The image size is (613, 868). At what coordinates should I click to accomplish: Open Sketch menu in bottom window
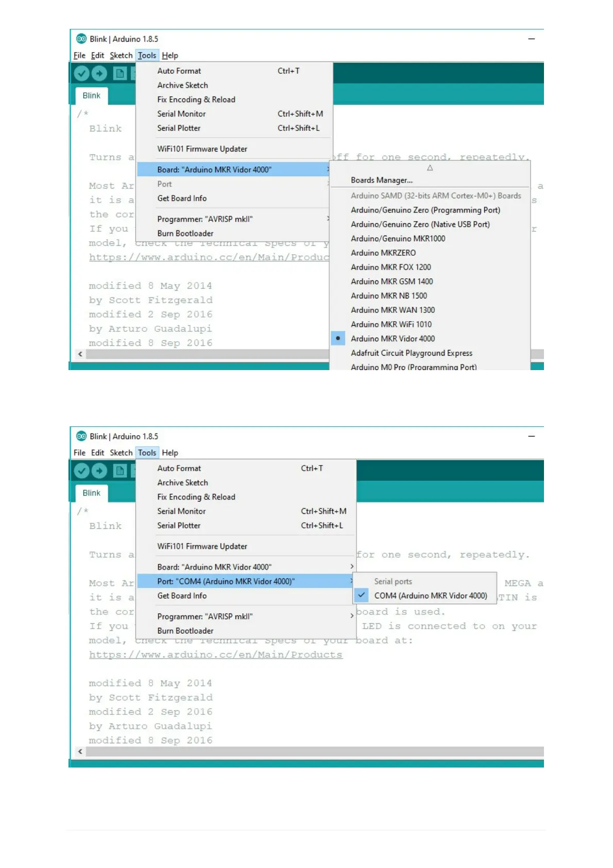click(121, 453)
